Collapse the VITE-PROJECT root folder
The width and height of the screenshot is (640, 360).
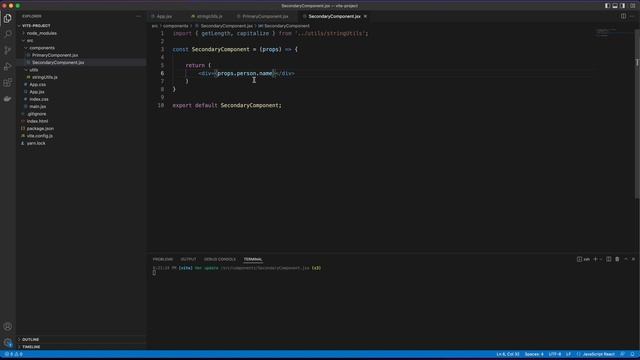click(x=36, y=26)
